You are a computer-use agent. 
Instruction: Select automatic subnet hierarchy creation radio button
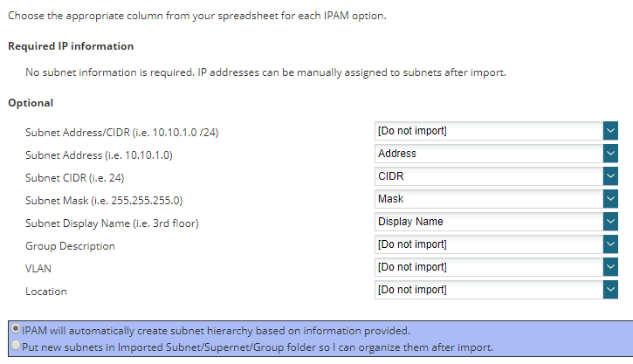tap(16, 330)
